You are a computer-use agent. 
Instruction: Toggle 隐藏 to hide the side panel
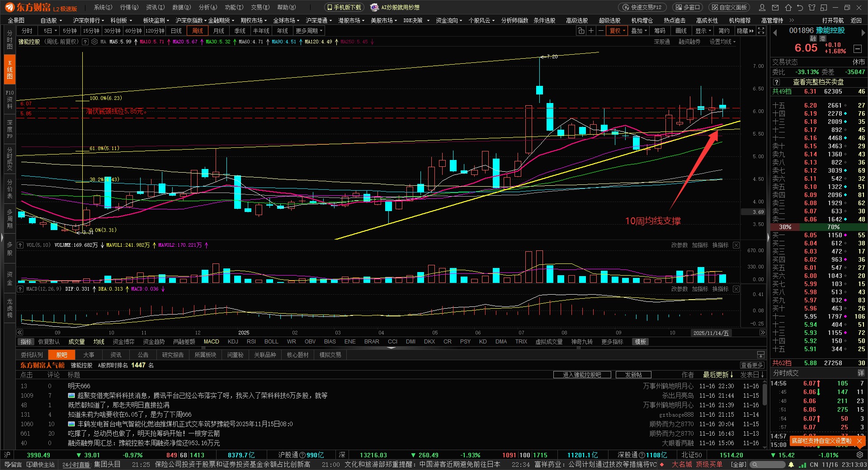pyautogui.click(x=745, y=31)
